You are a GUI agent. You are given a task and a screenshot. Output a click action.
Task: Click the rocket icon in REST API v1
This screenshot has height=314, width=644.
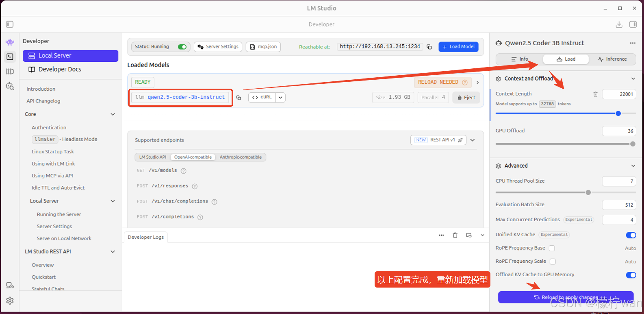[460, 140]
